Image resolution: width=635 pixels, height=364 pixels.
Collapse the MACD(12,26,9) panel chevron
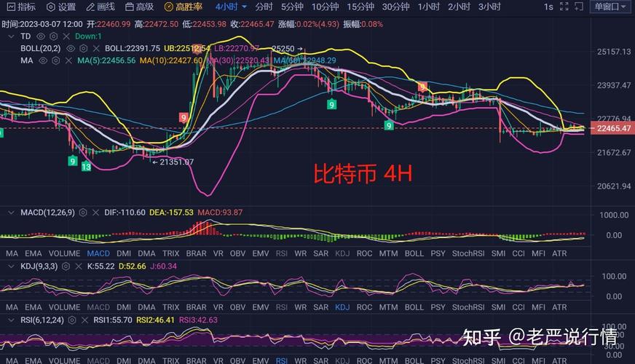click(11, 213)
